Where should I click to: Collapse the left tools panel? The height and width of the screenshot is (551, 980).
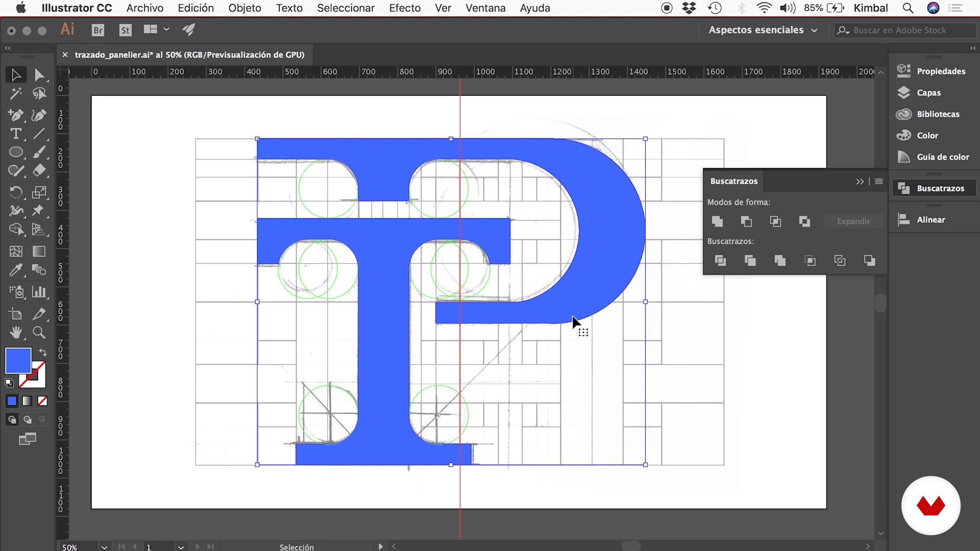(x=8, y=48)
